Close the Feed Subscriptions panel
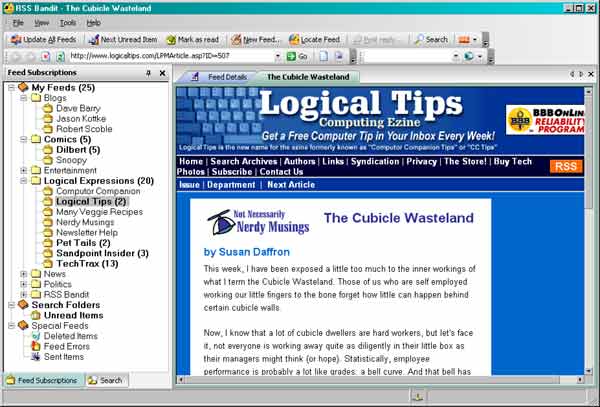This screenshot has width=600, height=407. pos(162,73)
